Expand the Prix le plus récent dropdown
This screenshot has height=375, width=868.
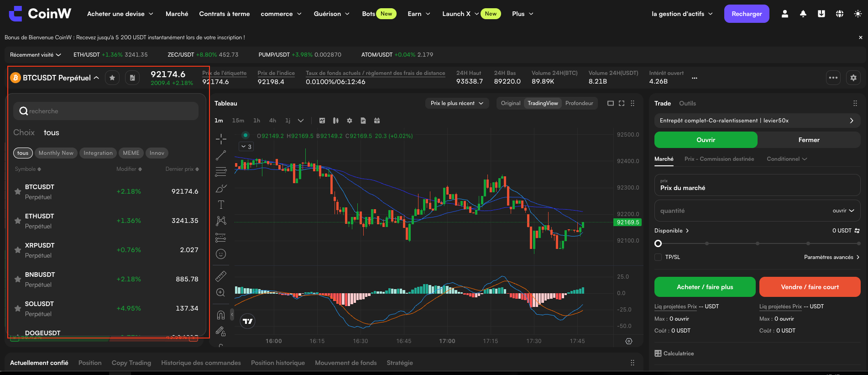(457, 103)
